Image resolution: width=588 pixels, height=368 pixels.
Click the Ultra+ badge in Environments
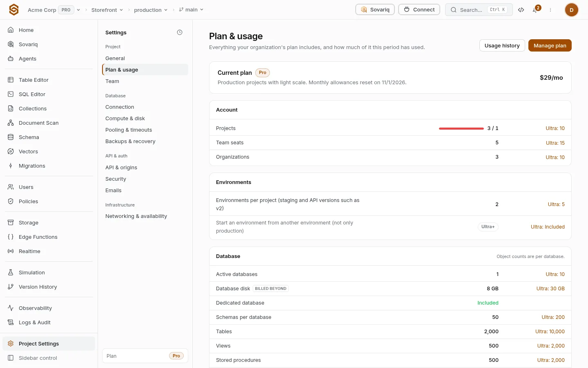(488, 227)
